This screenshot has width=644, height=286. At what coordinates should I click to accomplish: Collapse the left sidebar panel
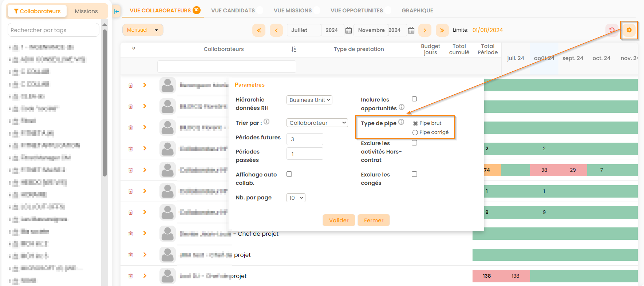click(x=116, y=11)
